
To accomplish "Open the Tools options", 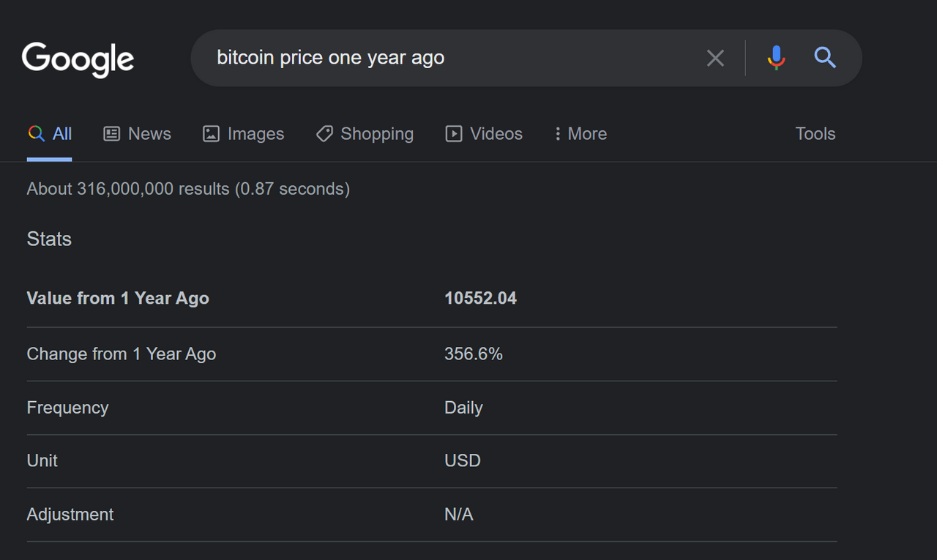I will [815, 134].
